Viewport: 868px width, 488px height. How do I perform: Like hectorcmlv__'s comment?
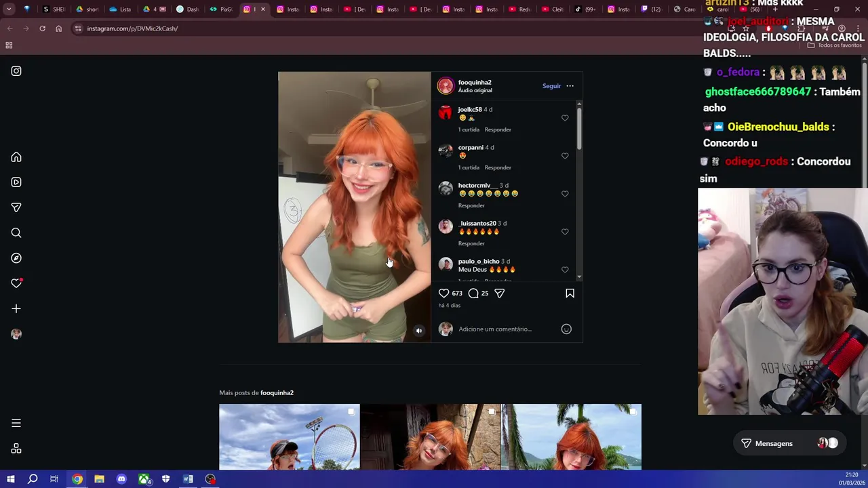pos(565,194)
